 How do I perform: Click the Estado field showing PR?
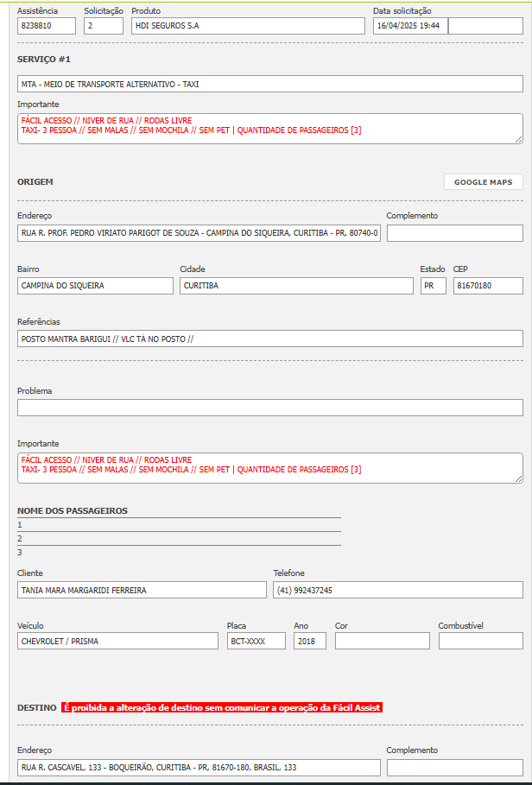(433, 286)
